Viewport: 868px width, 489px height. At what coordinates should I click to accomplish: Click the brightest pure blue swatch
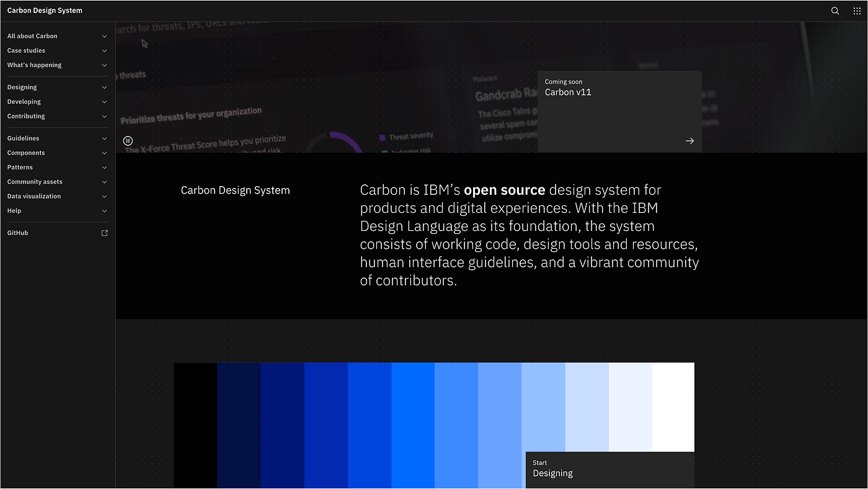[x=413, y=426]
